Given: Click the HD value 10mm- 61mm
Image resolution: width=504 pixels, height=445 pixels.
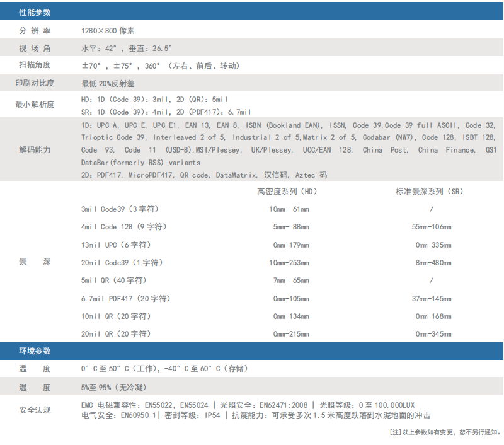Looking at the screenshot, I should (x=289, y=209).
